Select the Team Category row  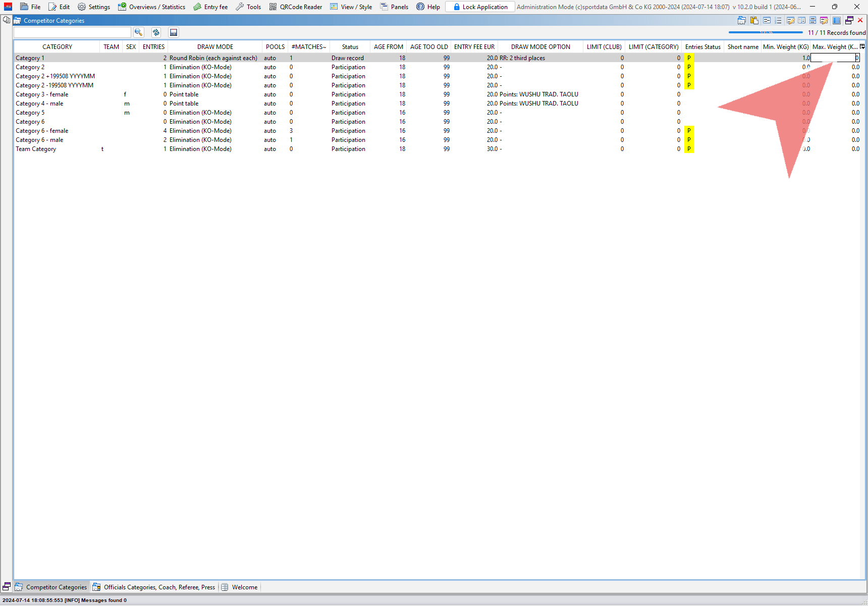36,149
